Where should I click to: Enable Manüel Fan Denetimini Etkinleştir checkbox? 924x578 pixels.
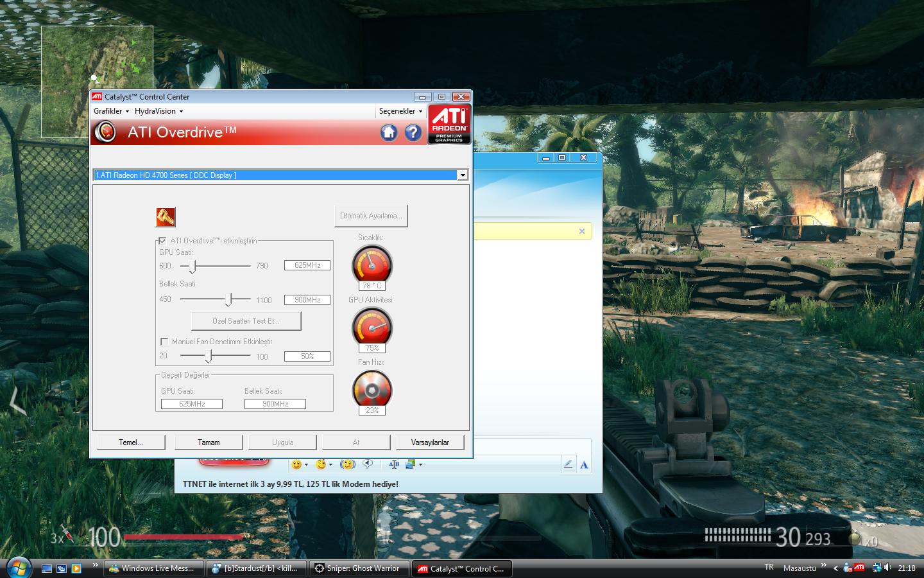coord(164,342)
